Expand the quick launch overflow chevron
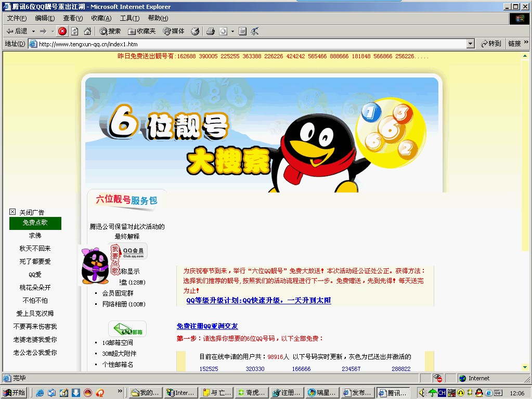This screenshot has height=399, width=532. tap(120, 391)
